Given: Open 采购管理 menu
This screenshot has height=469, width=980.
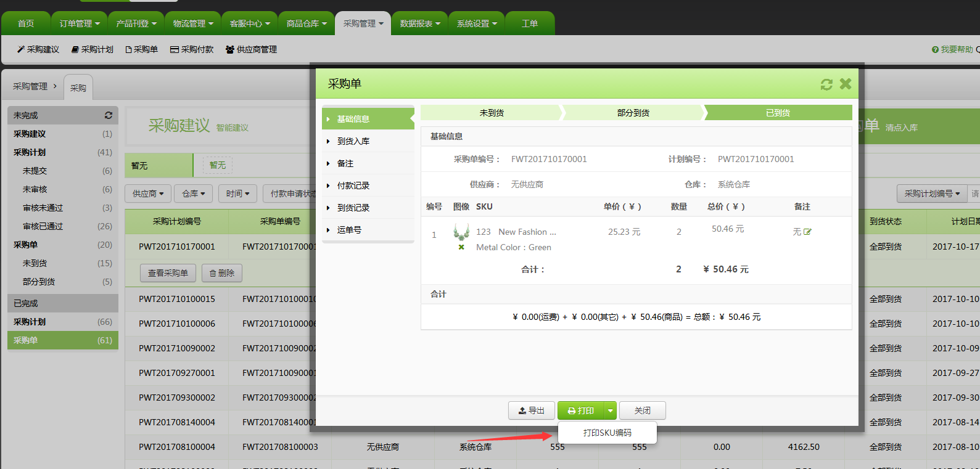Looking at the screenshot, I should [x=363, y=23].
